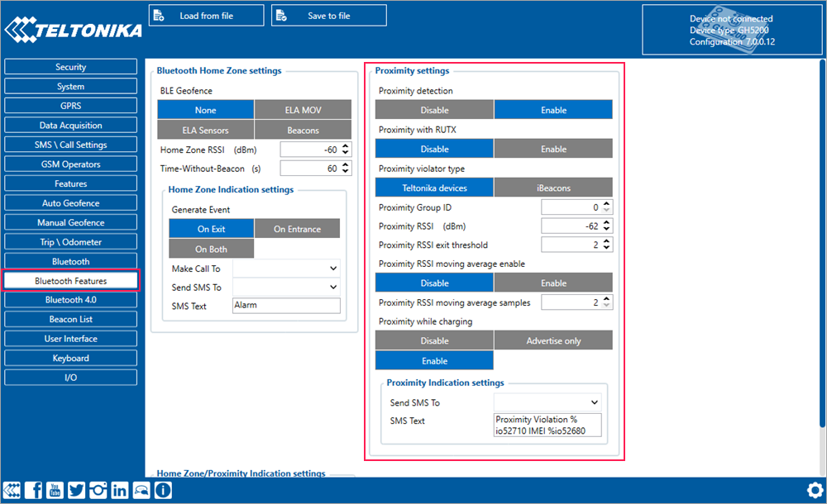Enable Proximity with RUTX
This screenshot has height=504, width=827.
click(x=553, y=149)
